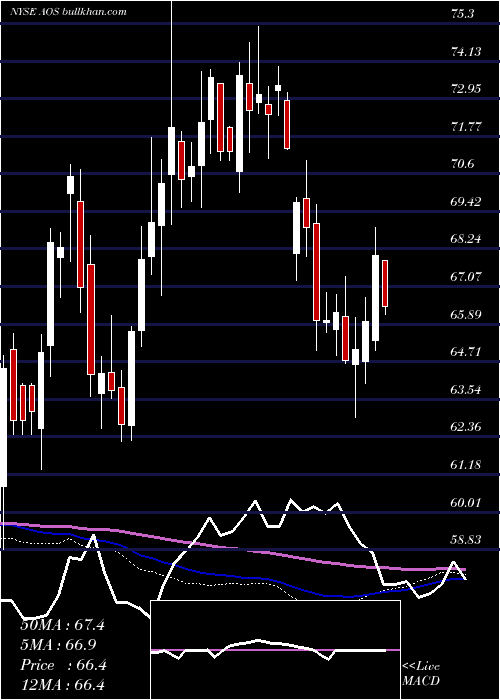Click the last red candlestick on the right

pos(385,283)
